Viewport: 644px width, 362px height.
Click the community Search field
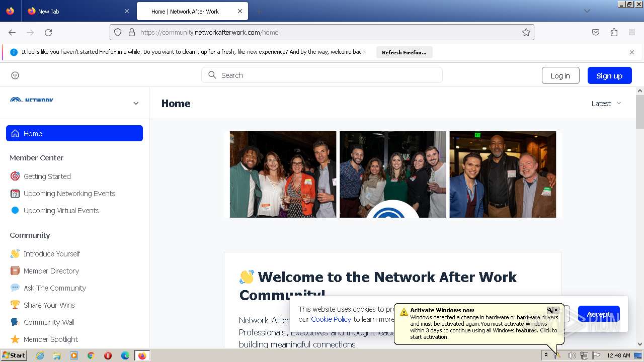click(322, 75)
